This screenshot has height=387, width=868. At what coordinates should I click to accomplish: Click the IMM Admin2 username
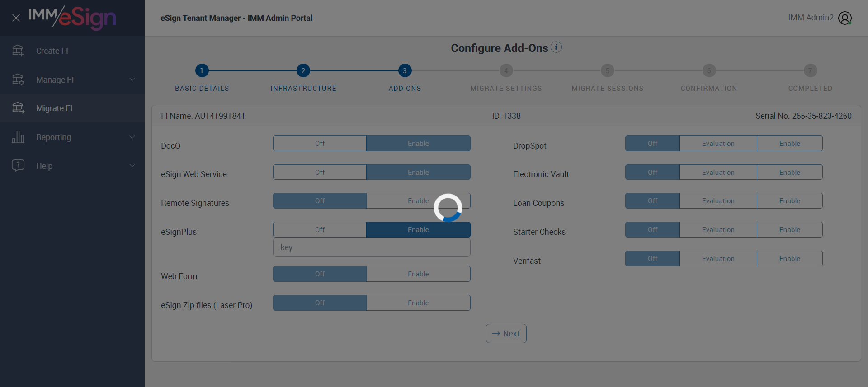pyautogui.click(x=811, y=18)
